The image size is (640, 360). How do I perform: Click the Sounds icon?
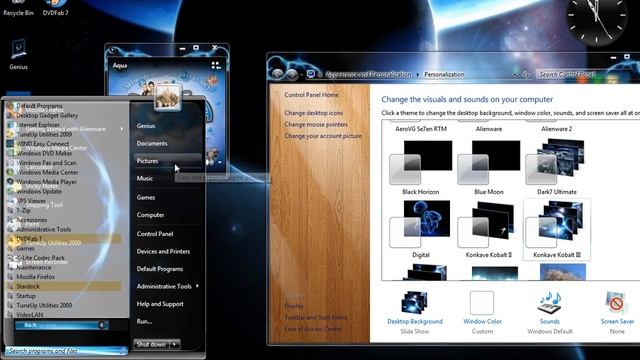pyautogui.click(x=550, y=302)
